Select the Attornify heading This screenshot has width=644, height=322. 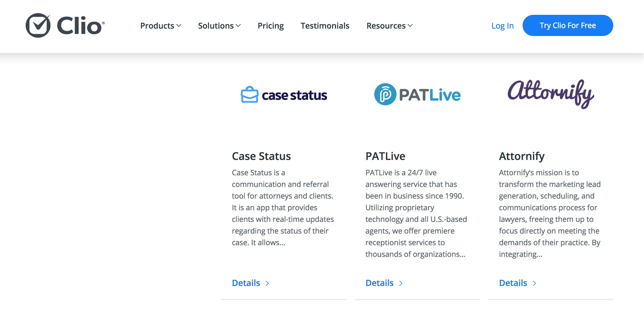(522, 156)
